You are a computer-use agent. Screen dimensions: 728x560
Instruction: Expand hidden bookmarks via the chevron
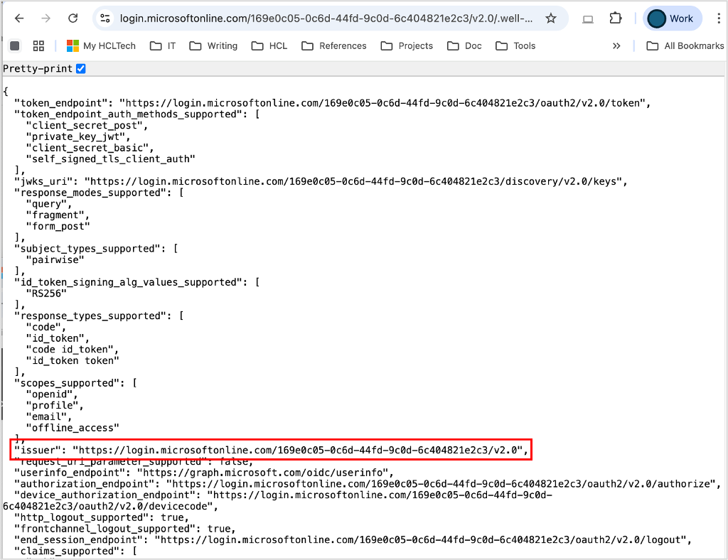616,45
